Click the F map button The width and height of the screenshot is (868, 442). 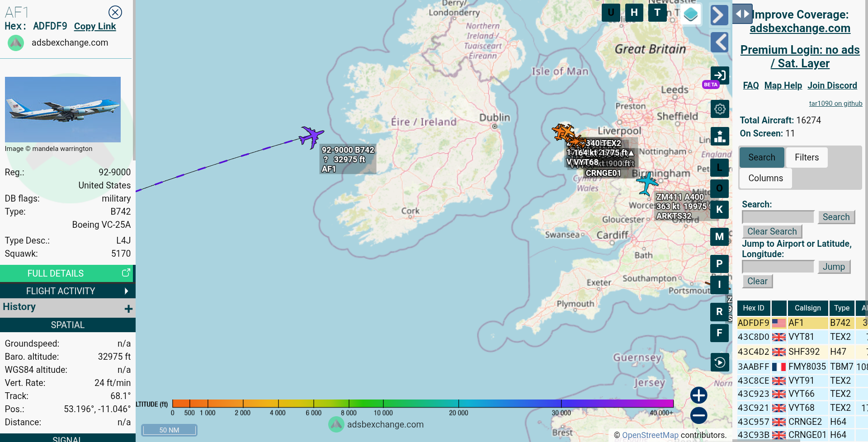[x=719, y=333]
